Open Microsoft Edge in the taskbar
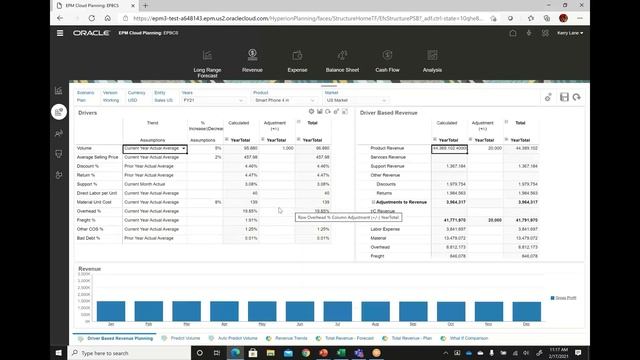 [236, 353]
